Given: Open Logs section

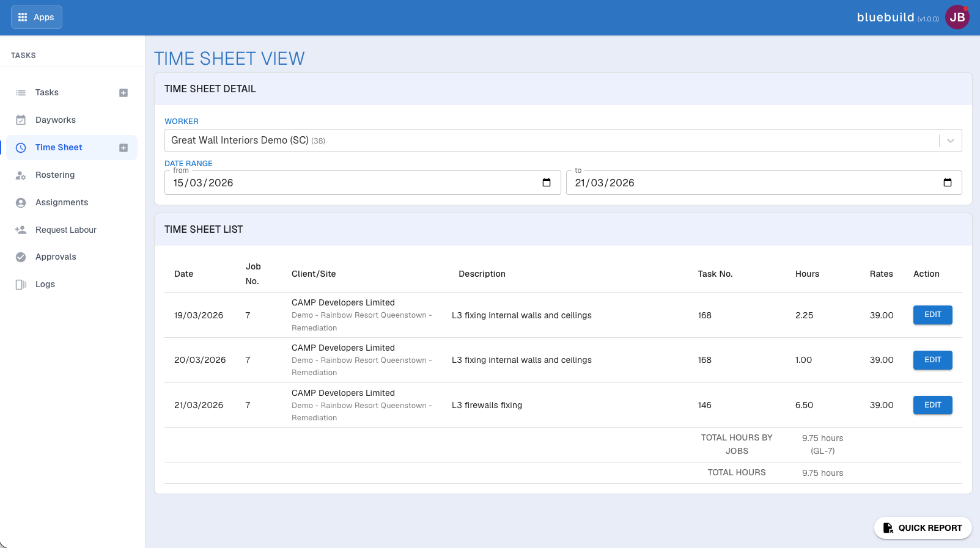Looking at the screenshot, I should (45, 285).
